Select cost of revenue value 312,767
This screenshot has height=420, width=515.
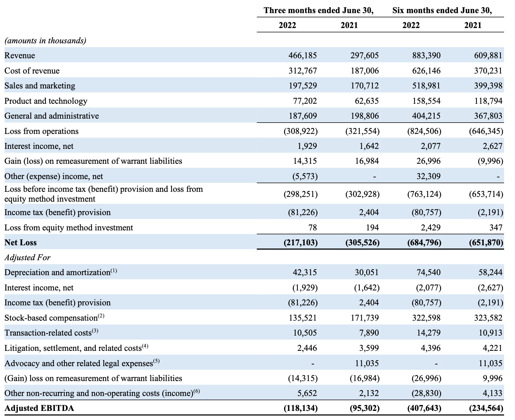pyautogui.click(x=303, y=71)
